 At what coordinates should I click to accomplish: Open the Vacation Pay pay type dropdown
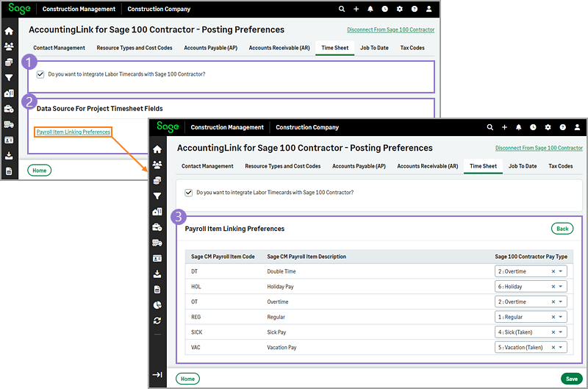[561, 348]
